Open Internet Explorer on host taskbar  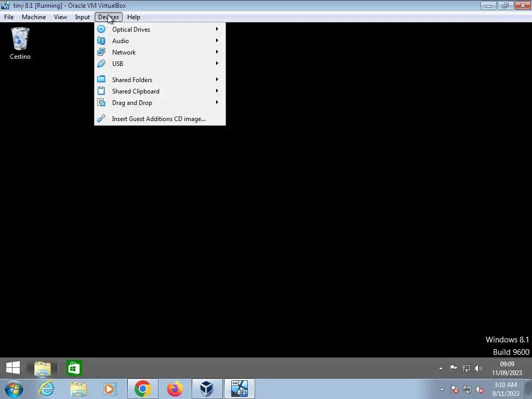coord(46,389)
